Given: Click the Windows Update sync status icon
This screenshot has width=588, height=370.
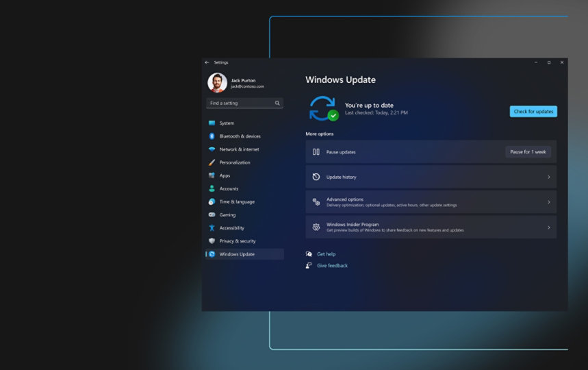Looking at the screenshot, I should (x=323, y=108).
